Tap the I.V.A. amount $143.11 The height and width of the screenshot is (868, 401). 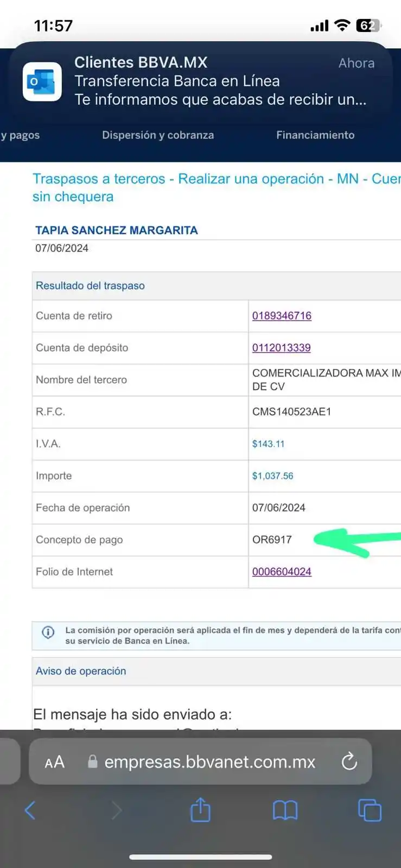click(x=268, y=444)
